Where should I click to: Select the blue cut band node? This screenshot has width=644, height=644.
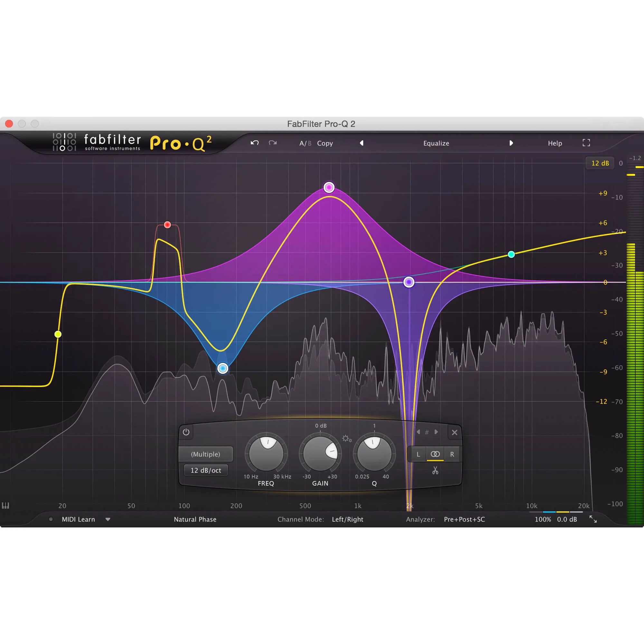223,368
